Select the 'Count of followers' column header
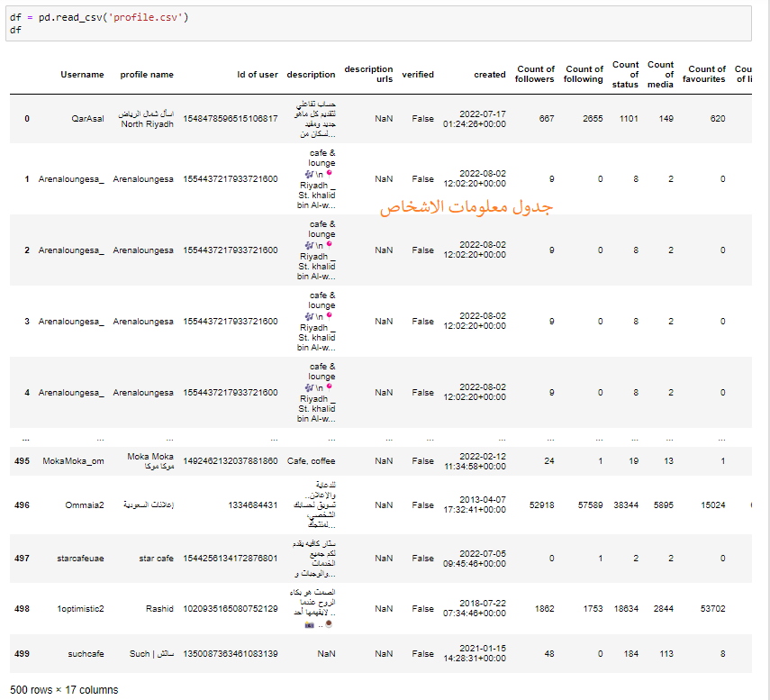Viewport: 770px width, 700px height. (x=535, y=74)
